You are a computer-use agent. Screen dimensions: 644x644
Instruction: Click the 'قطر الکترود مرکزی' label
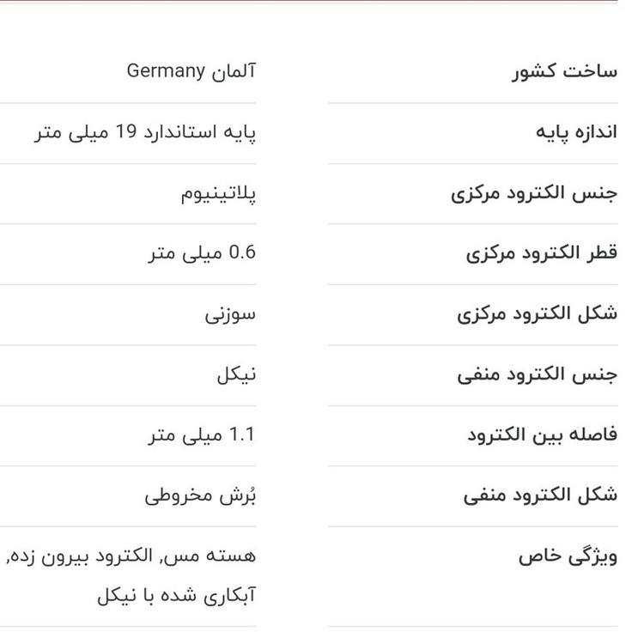tap(542, 254)
